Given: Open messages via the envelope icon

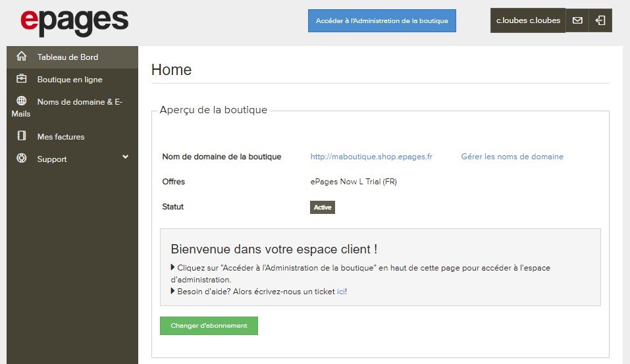Looking at the screenshot, I should 577,20.
